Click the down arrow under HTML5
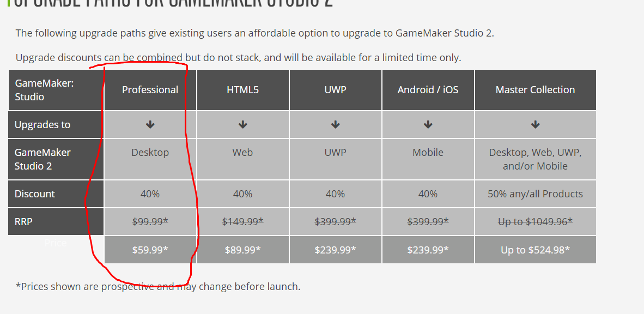Image resolution: width=644 pixels, height=314 pixels. click(243, 124)
